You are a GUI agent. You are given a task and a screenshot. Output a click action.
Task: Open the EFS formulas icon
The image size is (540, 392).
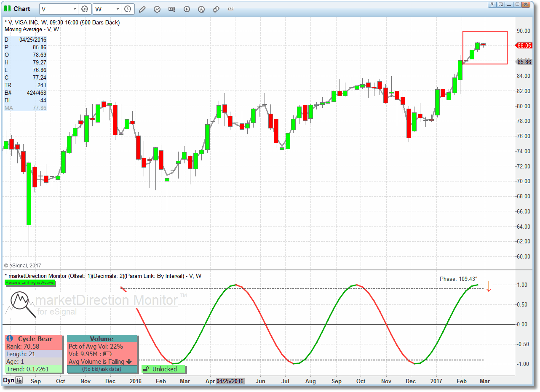(230, 9)
